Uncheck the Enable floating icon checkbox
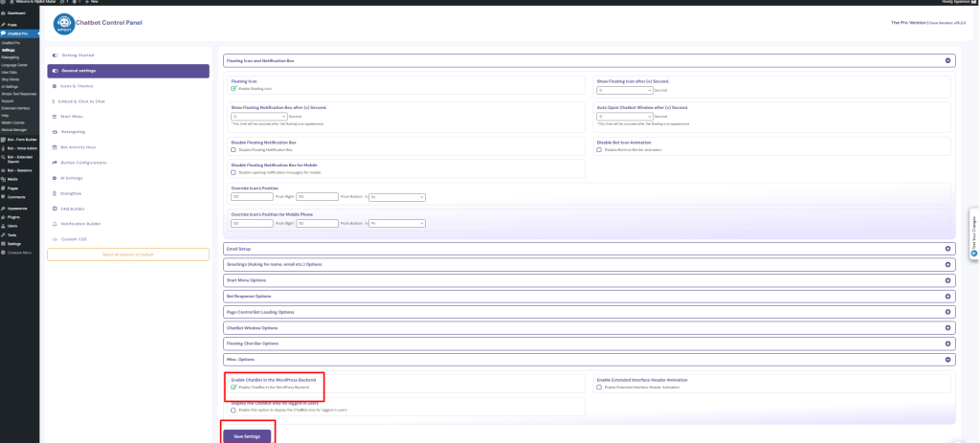Screen dimensions: 980x443 tap(234, 88)
